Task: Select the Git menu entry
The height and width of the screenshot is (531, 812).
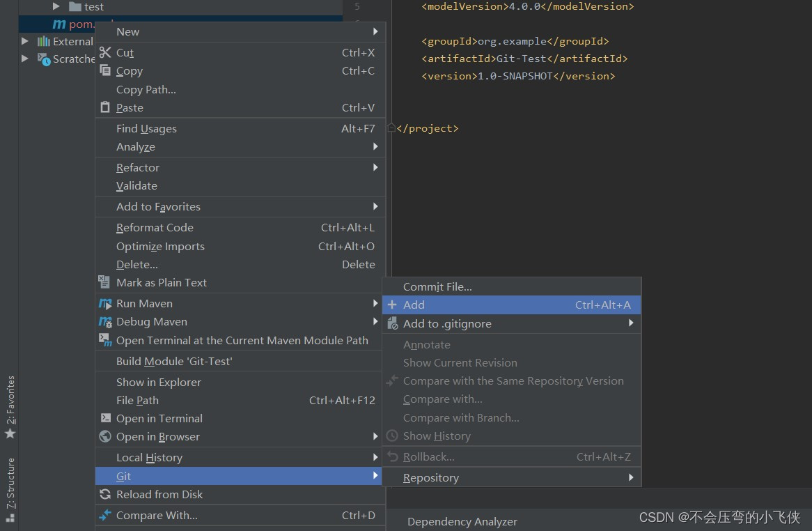Action: [x=239, y=475]
